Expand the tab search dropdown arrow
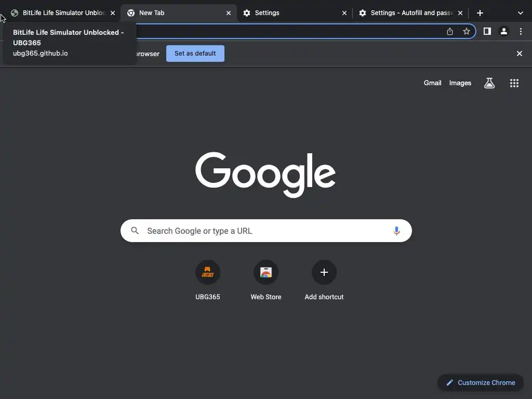The height and width of the screenshot is (399, 532). (x=520, y=13)
